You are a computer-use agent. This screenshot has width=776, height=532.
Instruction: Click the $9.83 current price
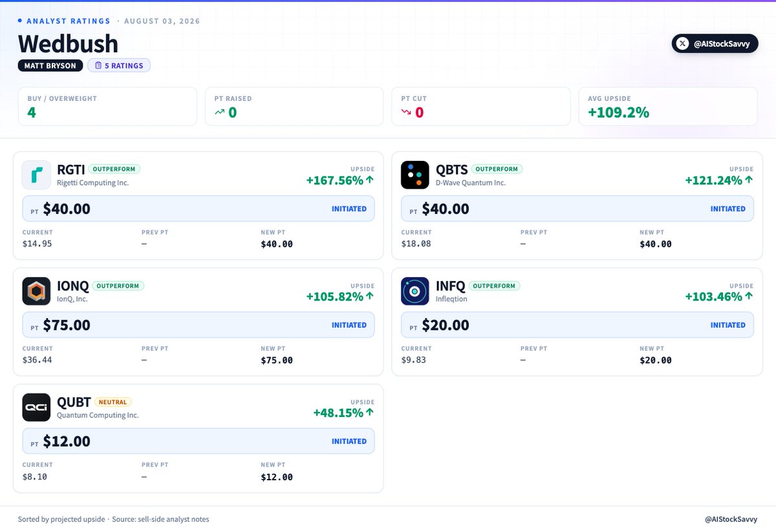[x=414, y=361]
